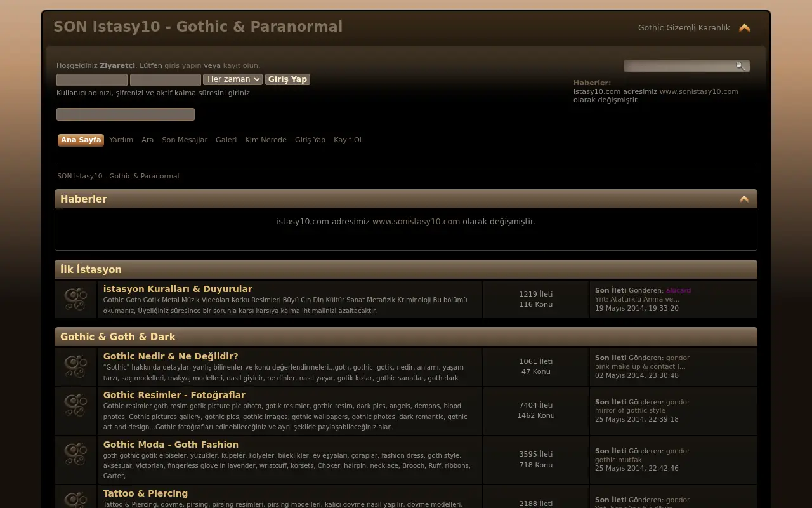Click the kayıt olun registration link
The image size is (812, 508).
click(240, 66)
